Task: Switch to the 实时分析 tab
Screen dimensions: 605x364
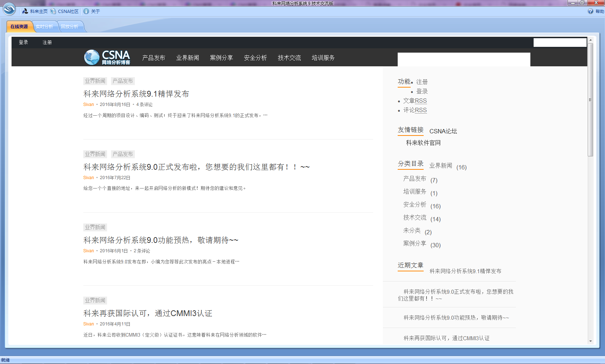Action: (44, 27)
